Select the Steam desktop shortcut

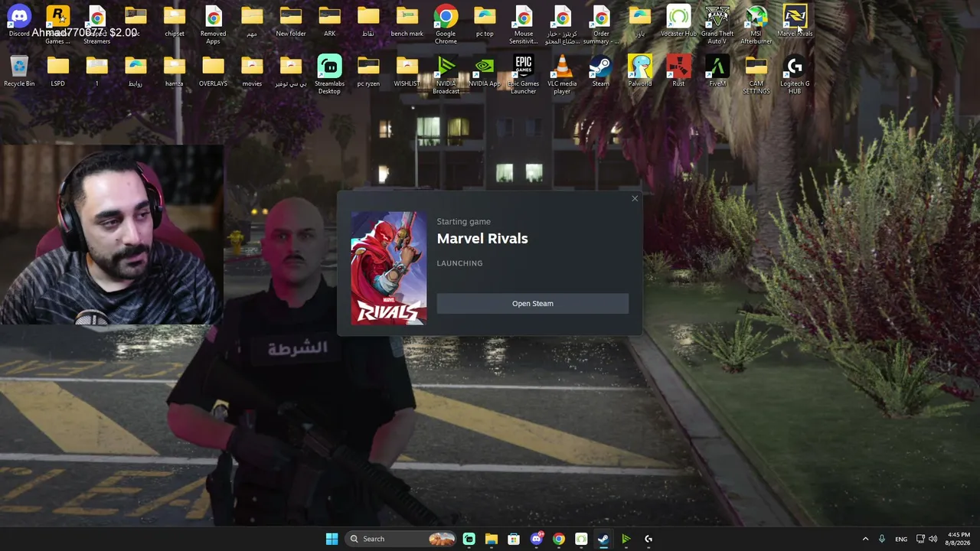[601, 70]
